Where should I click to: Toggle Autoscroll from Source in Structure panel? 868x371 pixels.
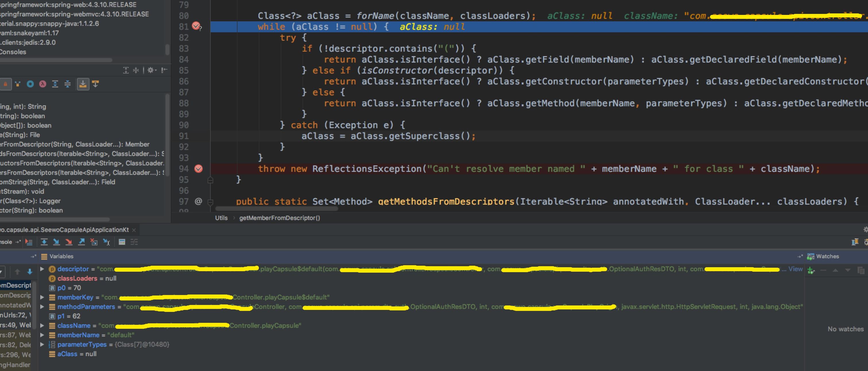click(x=96, y=84)
